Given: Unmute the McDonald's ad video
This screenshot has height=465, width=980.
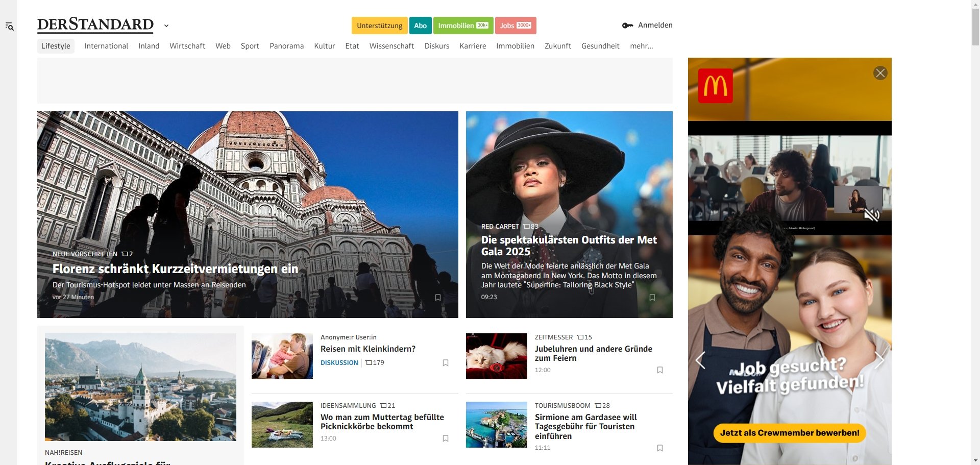Looking at the screenshot, I should tap(871, 215).
